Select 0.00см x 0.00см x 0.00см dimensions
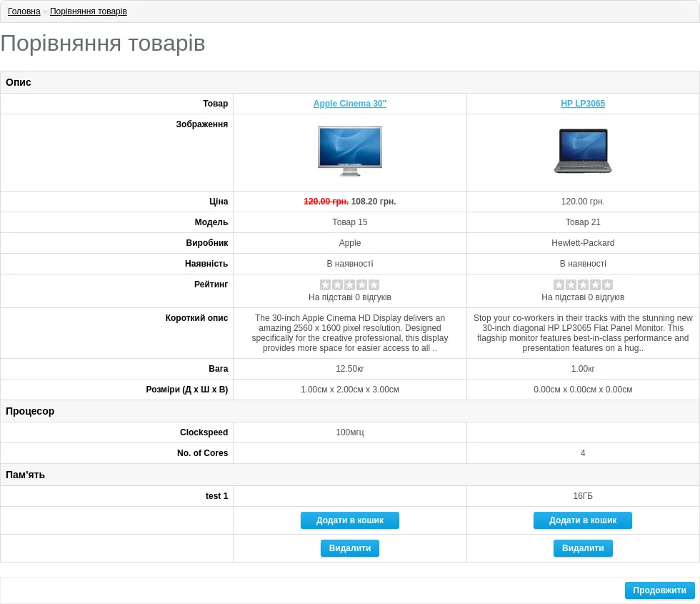The height and width of the screenshot is (604, 700). click(x=583, y=389)
